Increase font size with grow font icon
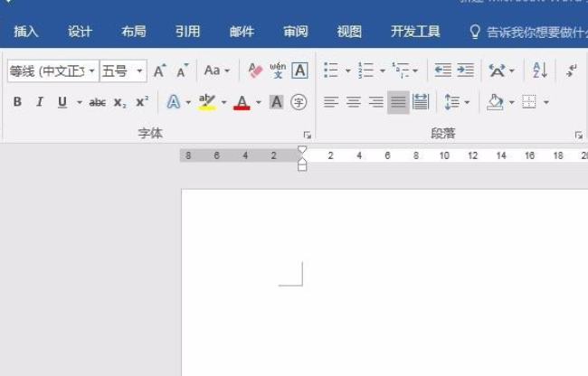 [160, 70]
